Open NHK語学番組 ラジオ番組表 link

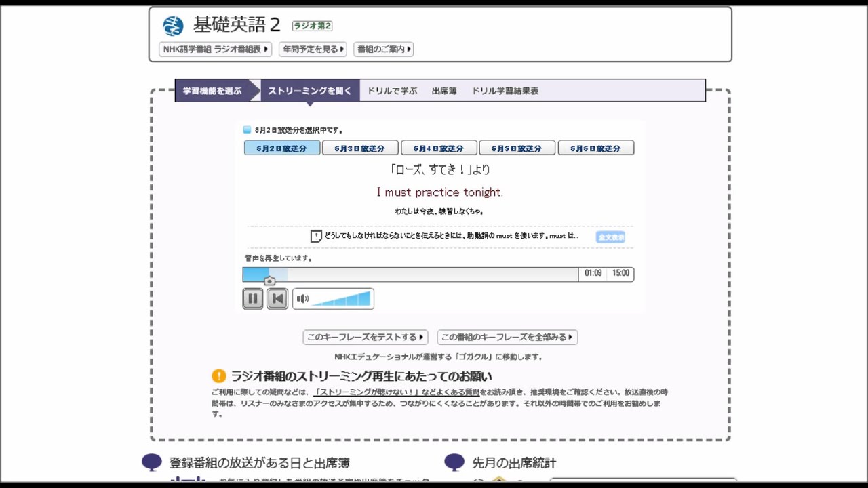tap(216, 49)
